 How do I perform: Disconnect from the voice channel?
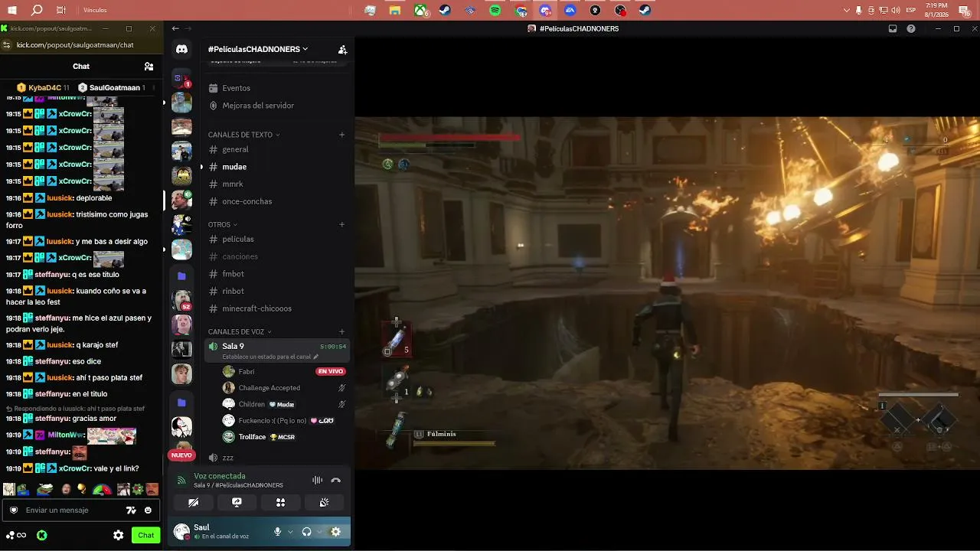(x=335, y=481)
